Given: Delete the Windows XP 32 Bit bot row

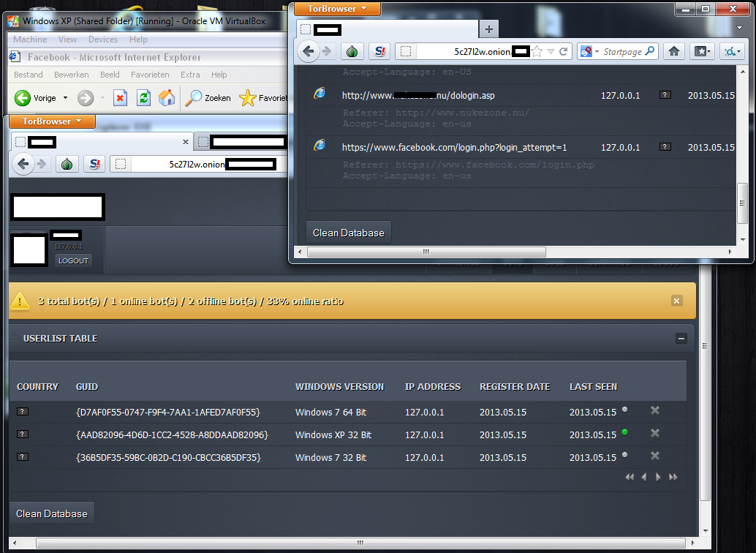Looking at the screenshot, I should 655,433.
